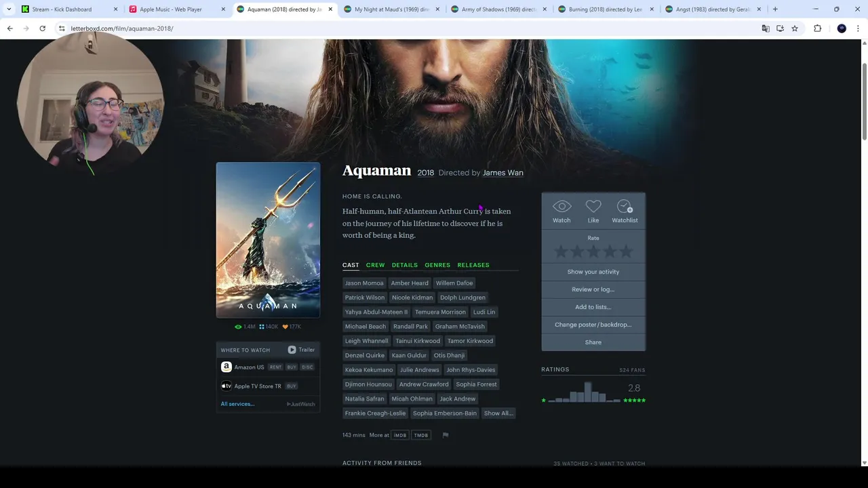The height and width of the screenshot is (488, 868).
Task: Open the lists-count grid stat
Action: coord(269,327)
